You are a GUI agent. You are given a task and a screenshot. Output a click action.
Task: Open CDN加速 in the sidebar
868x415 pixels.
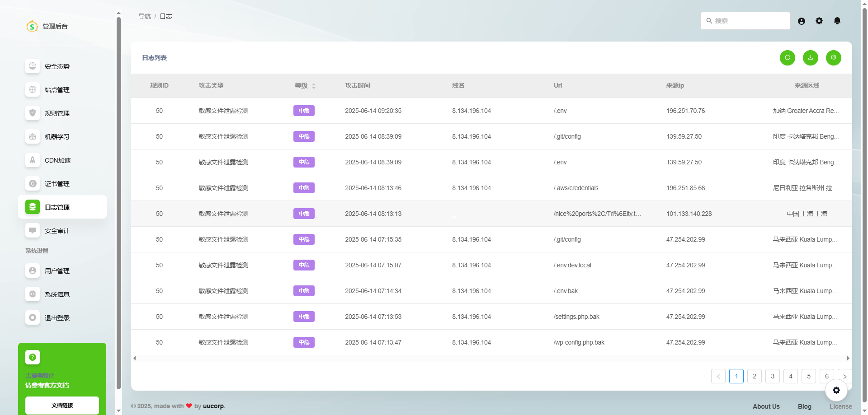57,160
